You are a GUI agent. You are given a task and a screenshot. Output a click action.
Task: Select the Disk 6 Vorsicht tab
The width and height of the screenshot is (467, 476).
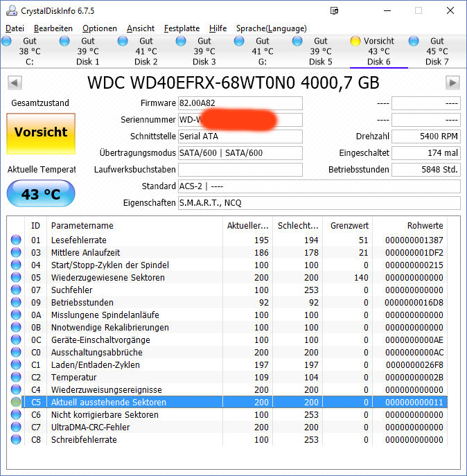(378, 51)
